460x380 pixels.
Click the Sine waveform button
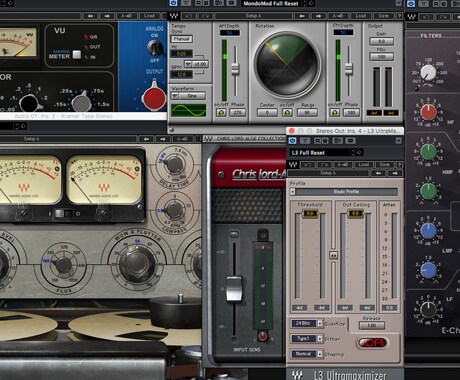[x=192, y=96]
